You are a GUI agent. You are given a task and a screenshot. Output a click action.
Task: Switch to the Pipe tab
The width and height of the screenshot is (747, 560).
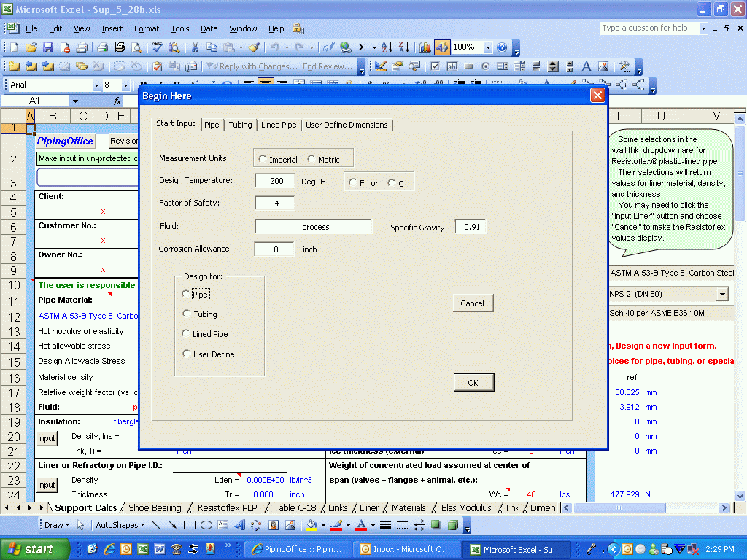(212, 125)
